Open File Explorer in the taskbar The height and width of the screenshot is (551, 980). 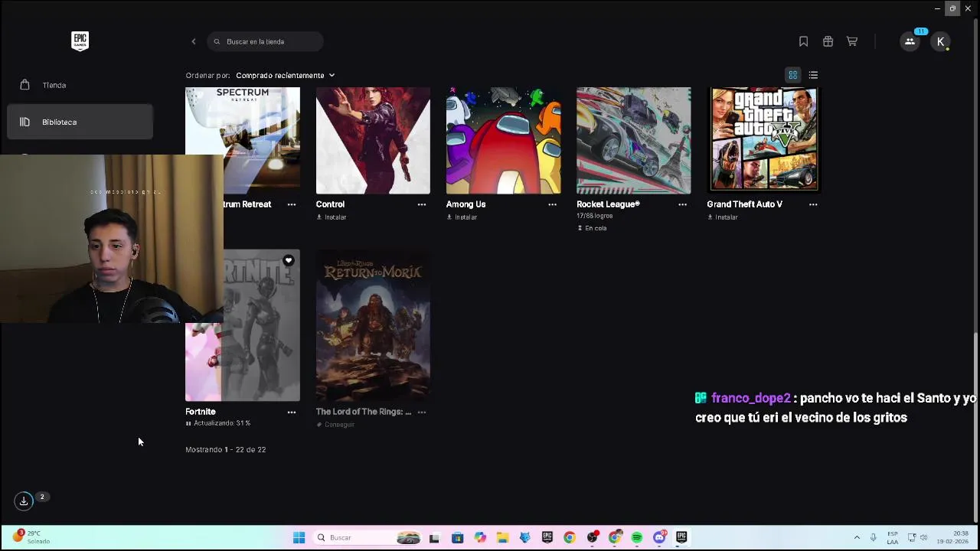(502, 538)
